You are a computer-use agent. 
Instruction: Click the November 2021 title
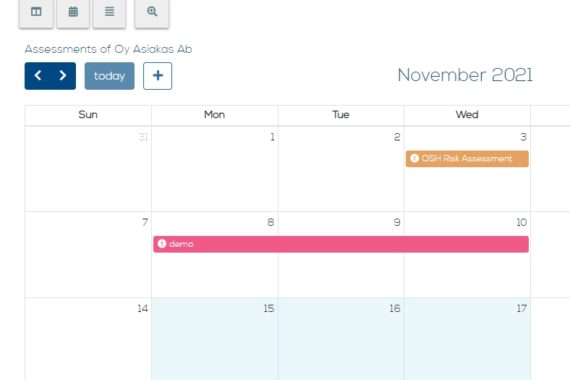point(465,75)
